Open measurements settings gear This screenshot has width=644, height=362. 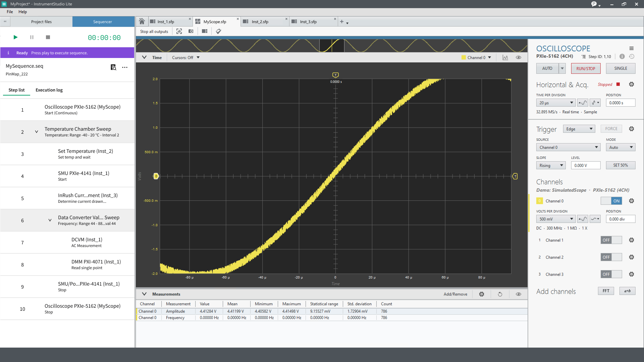tap(482, 294)
